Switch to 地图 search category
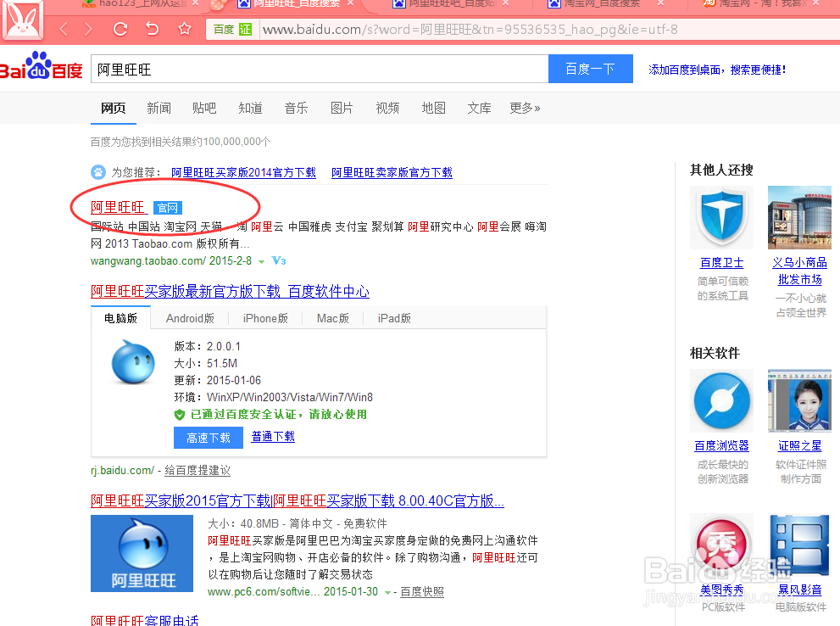The height and width of the screenshot is (626, 840). click(x=433, y=108)
